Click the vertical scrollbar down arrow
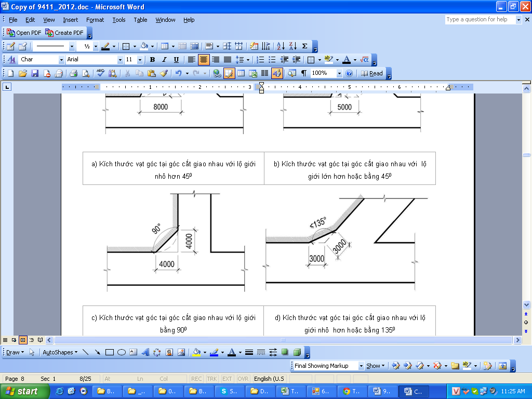 click(526, 304)
